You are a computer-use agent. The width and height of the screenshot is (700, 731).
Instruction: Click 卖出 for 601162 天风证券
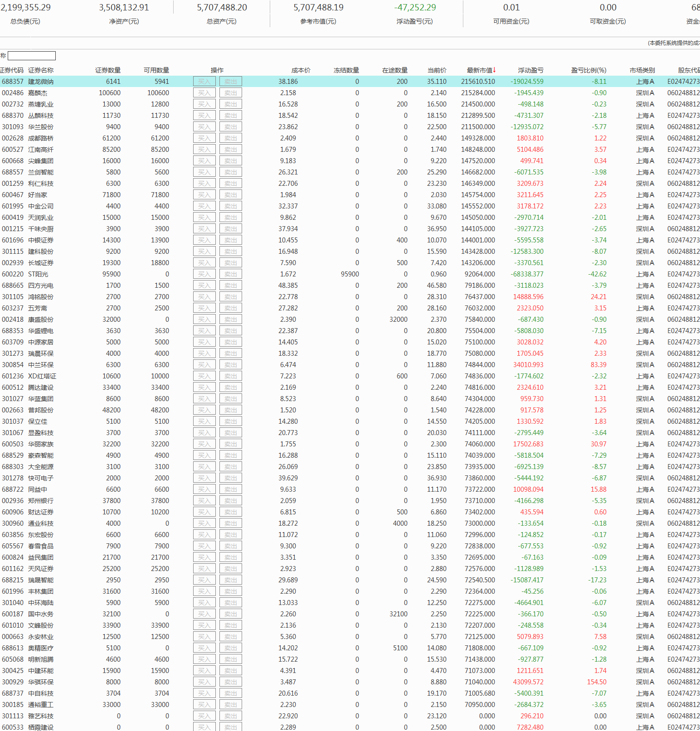(x=231, y=569)
